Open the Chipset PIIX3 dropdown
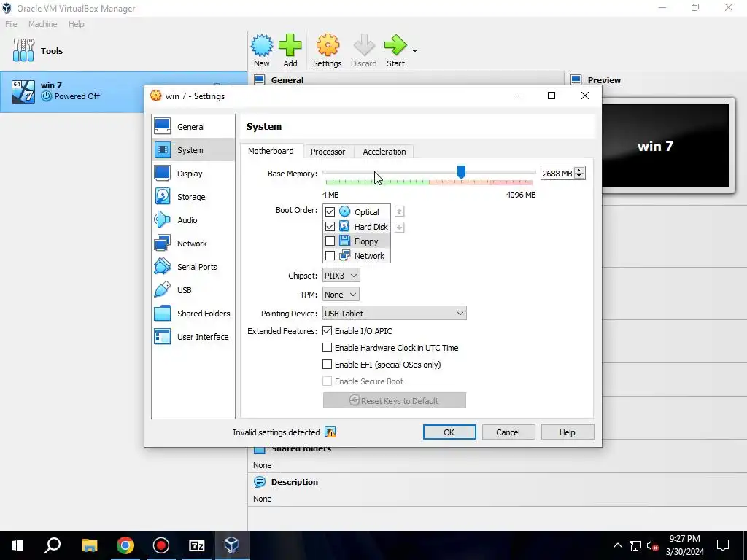Image resolution: width=747 pixels, height=560 pixels. coord(341,275)
